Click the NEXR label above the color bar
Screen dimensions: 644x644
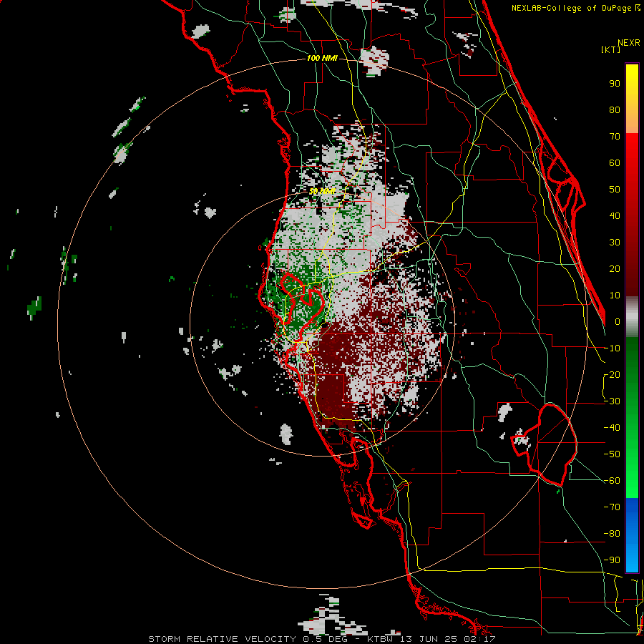pos(629,43)
